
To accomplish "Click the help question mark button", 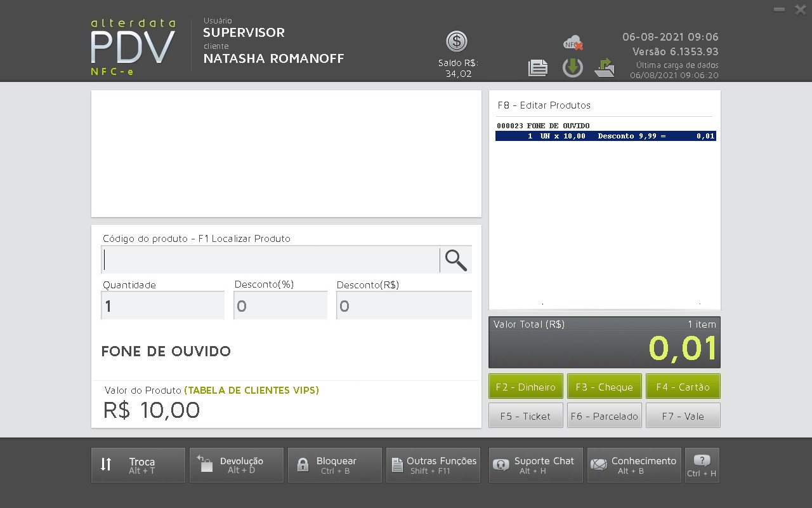I will 702,465.
